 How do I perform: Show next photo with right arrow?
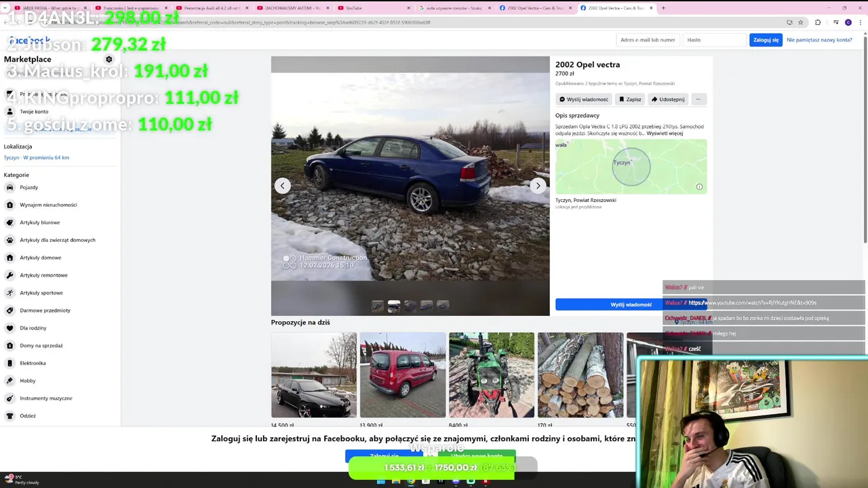pyautogui.click(x=538, y=186)
